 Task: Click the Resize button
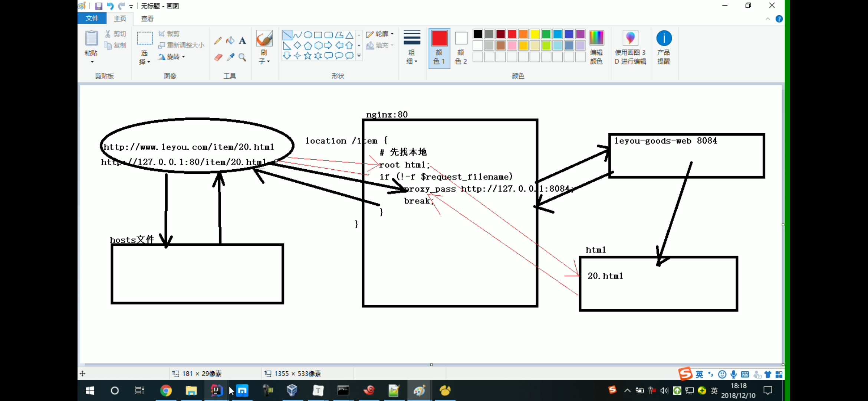(x=181, y=45)
